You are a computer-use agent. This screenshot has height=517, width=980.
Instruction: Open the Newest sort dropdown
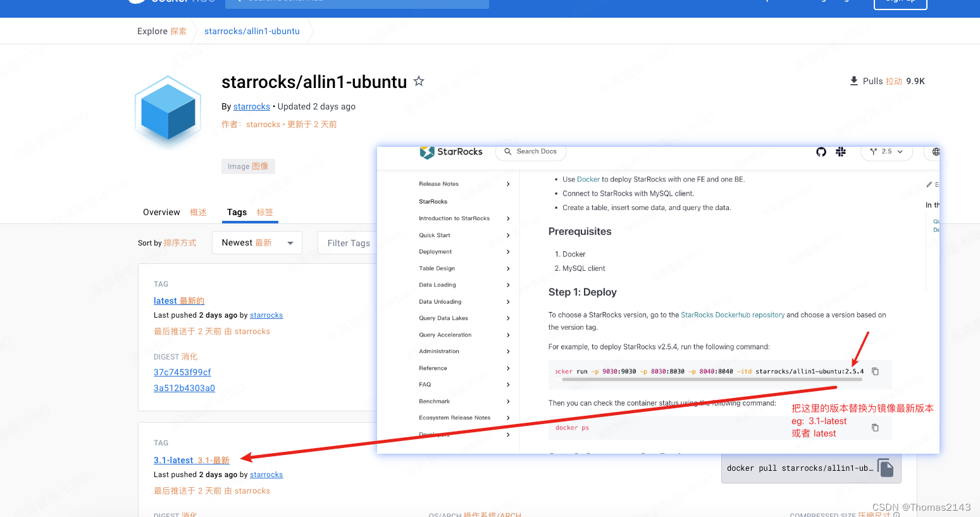pos(257,243)
